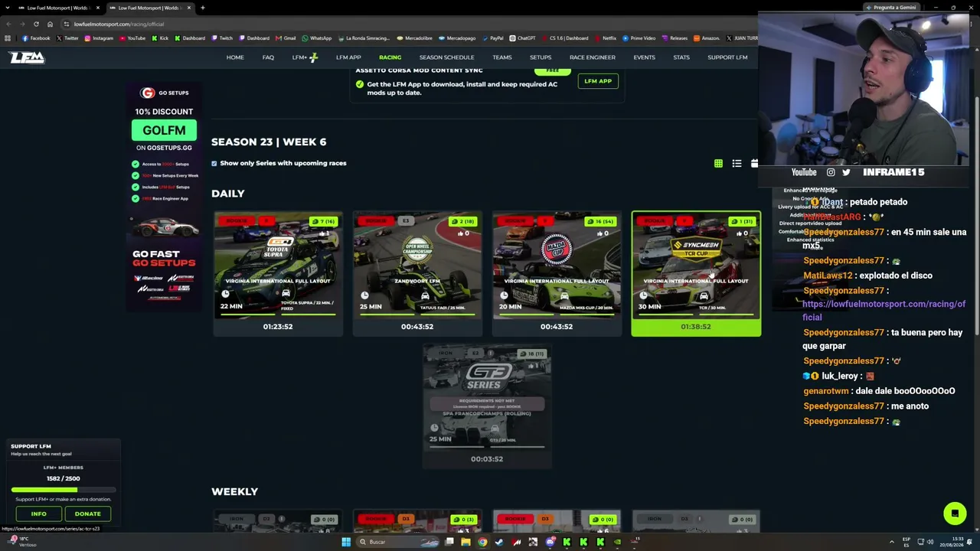Open the green chat bubble widget
This screenshot has width=980, height=551.
click(x=955, y=513)
